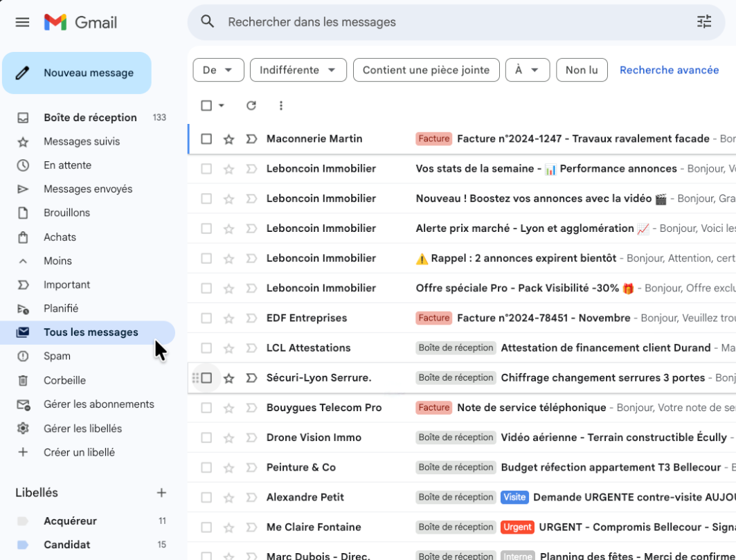The width and height of the screenshot is (736, 560).
Task: Star the Maconnerie Martin email
Action: click(x=229, y=139)
